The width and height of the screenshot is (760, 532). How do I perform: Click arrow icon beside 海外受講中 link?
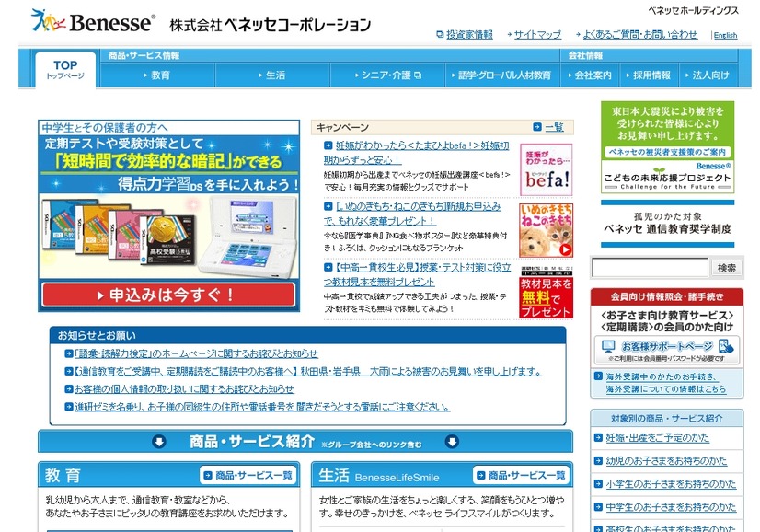point(598,376)
